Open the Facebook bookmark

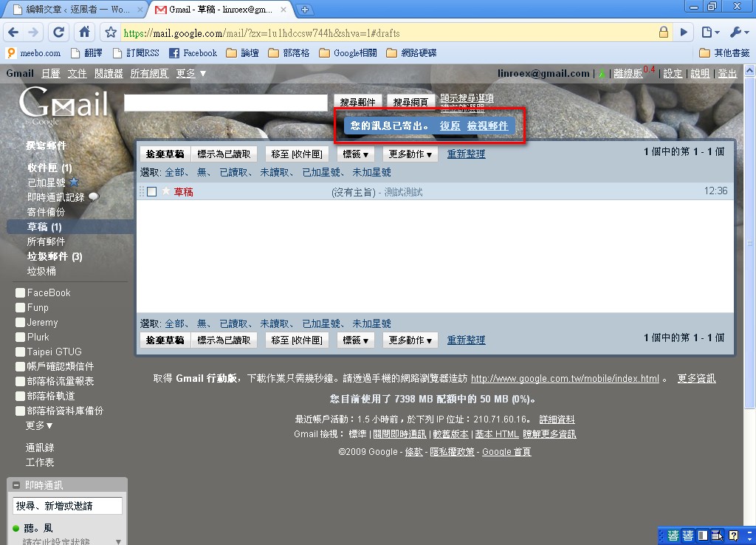193,53
